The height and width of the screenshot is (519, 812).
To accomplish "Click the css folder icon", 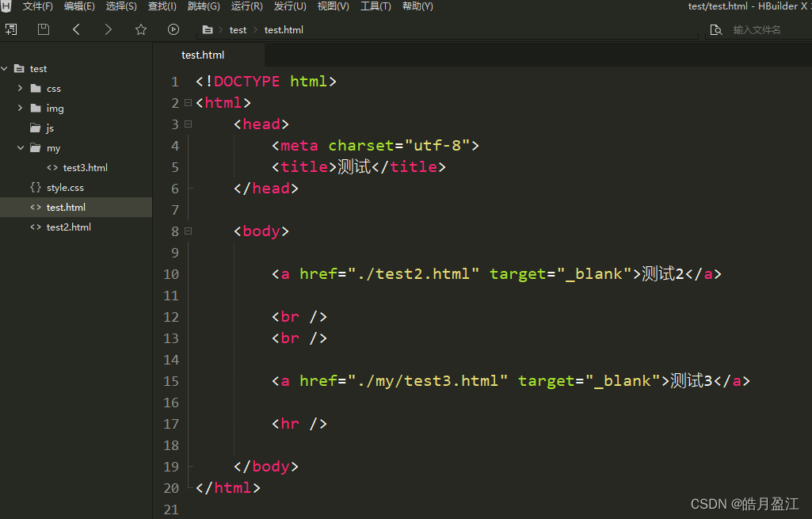I will point(36,89).
